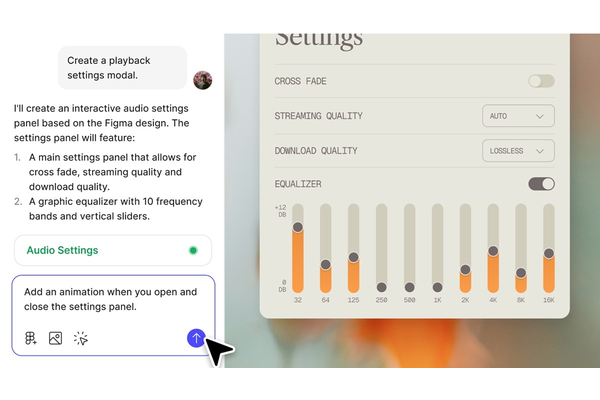Click the 1K equalizer slider knob
Image resolution: width=600 pixels, height=400 pixels.
437,287
